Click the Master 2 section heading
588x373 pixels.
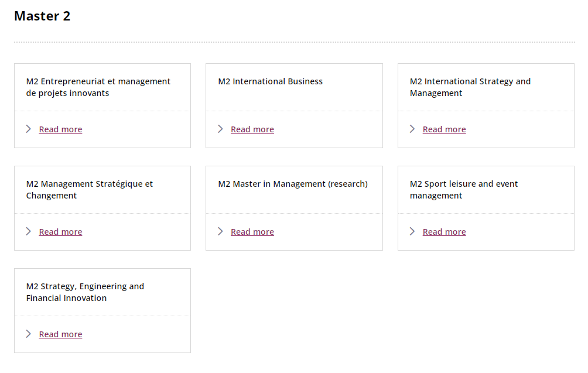pyautogui.click(x=42, y=16)
